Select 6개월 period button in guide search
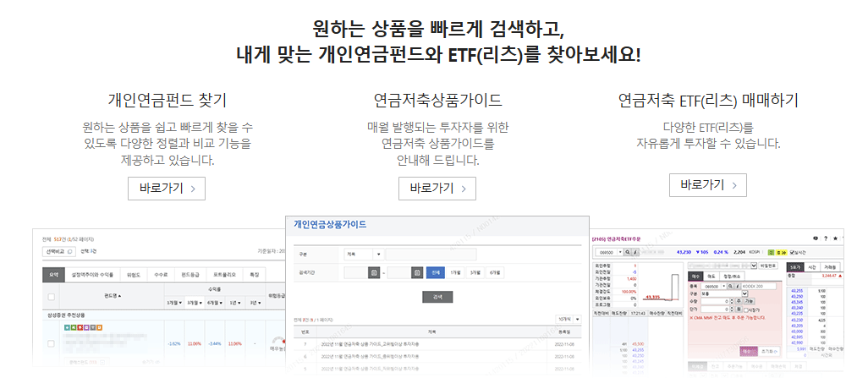Image resolution: width=868 pixels, height=378 pixels. (495, 272)
